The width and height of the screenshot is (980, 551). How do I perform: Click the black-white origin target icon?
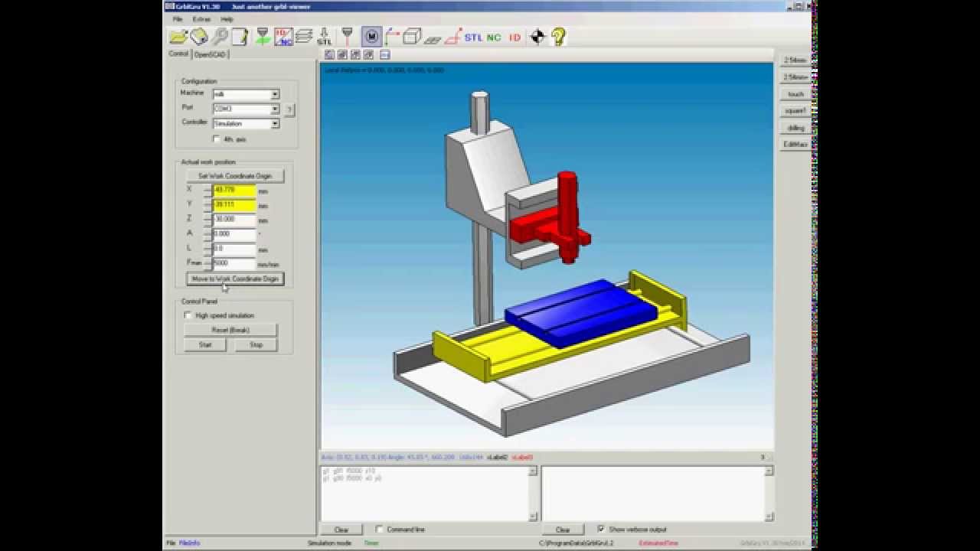(x=537, y=36)
